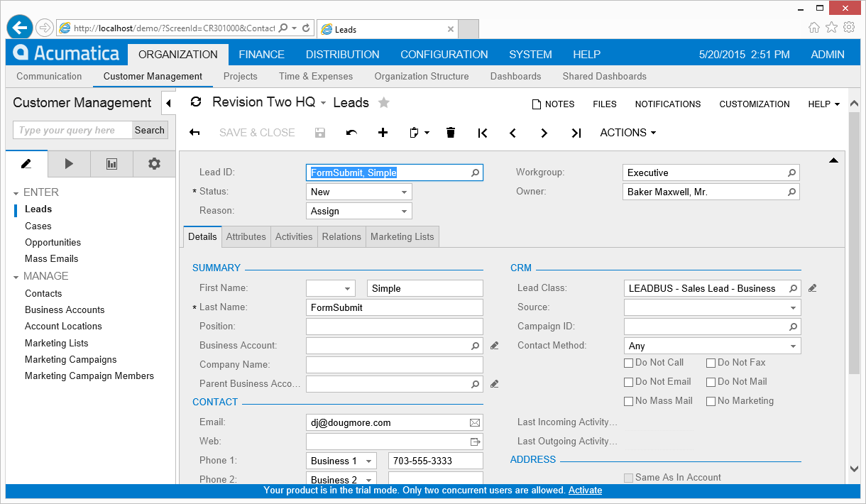The height and width of the screenshot is (504, 866).
Task: Open Campaign ID lookup magnifier
Action: (x=793, y=327)
